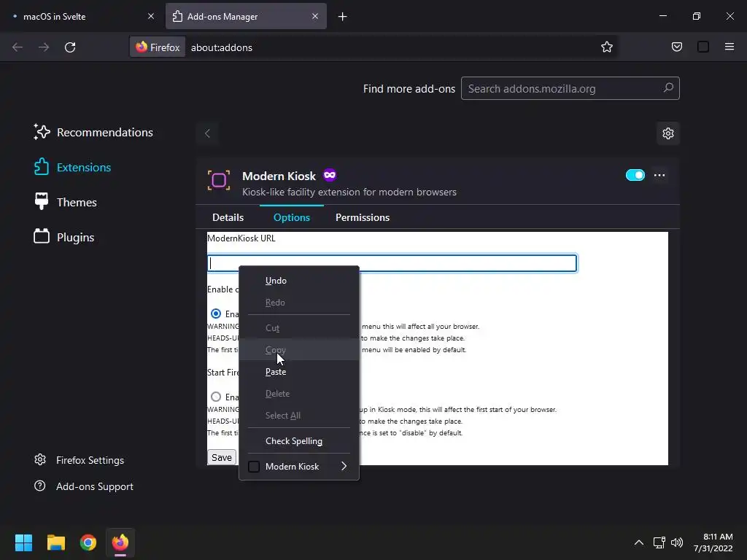Screen dimensions: 747x560
Task: Close the macOS in Svelte tab
Action: 150,16
